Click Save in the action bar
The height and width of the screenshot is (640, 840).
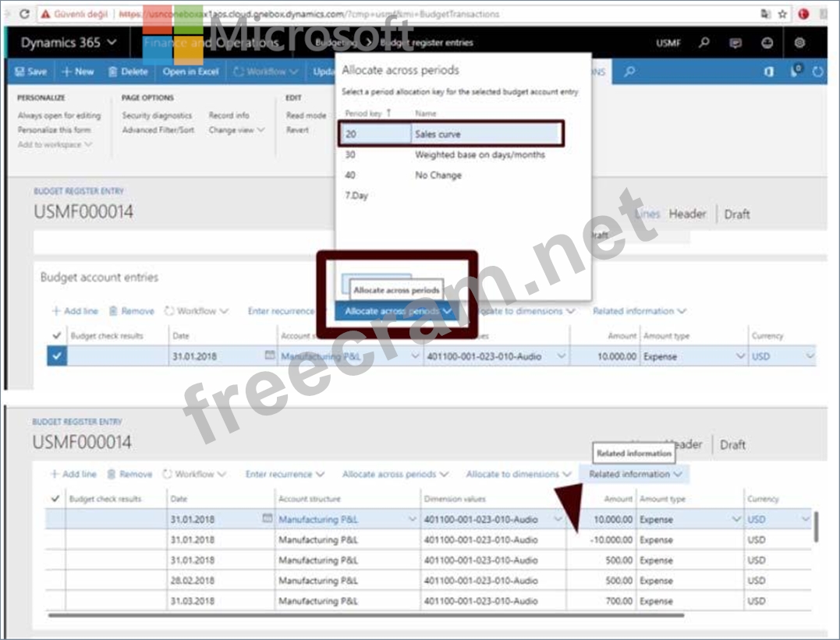tap(31, 72)
